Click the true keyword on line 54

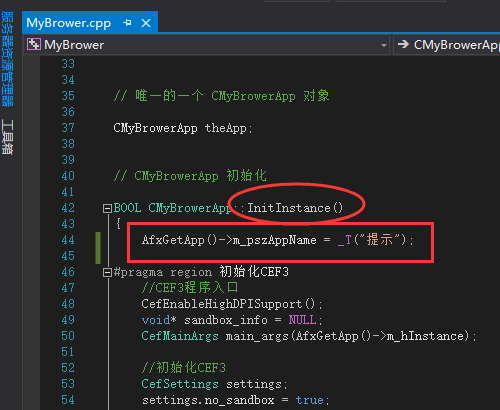tap(309, 400)
